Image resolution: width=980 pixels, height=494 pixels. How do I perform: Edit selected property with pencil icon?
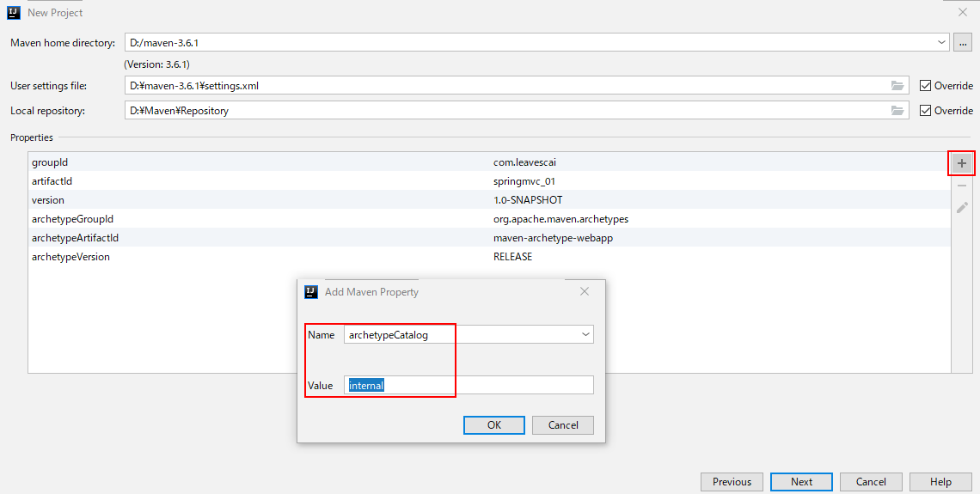coord(962,207)
